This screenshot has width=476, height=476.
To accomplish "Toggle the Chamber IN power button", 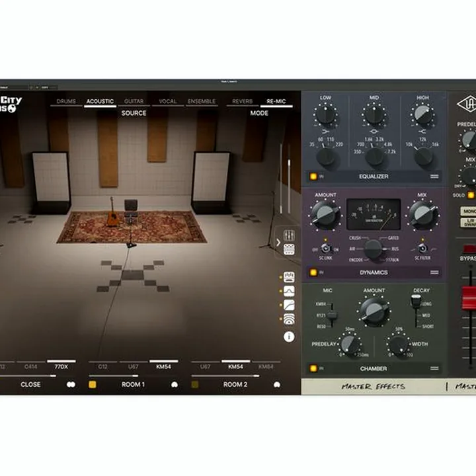I will [313, 368].
